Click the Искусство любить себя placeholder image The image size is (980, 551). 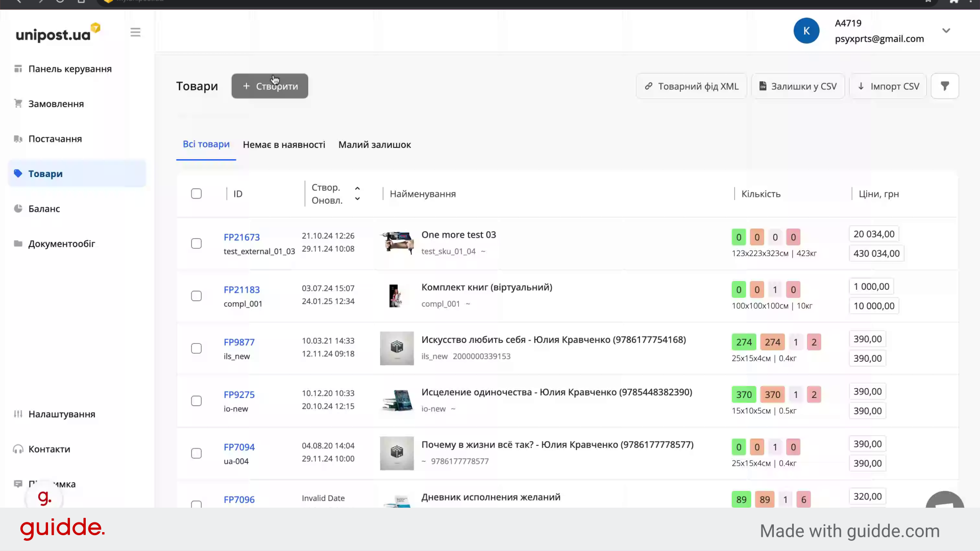pos(397,348)
